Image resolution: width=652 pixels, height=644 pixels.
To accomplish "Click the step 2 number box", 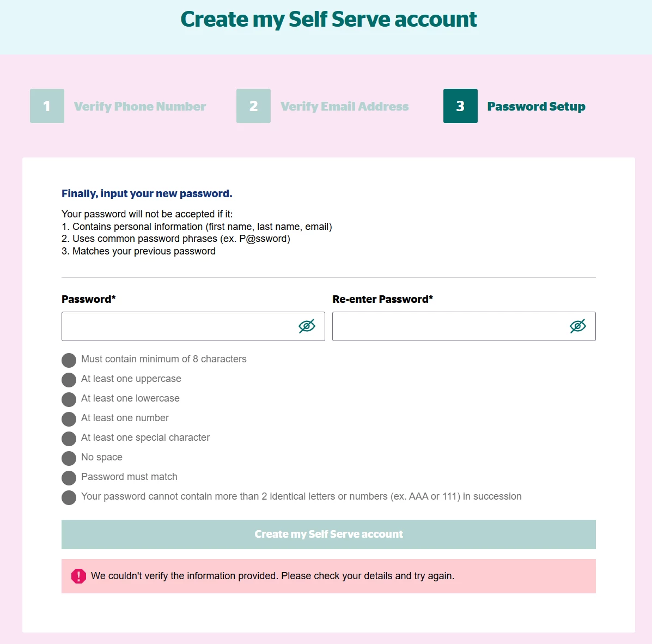I will 253,106.
